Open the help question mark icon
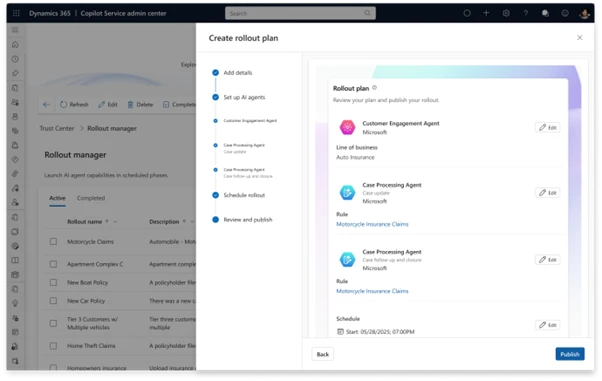The width and height of the screenshot is (602, 381). pos(526,13)
